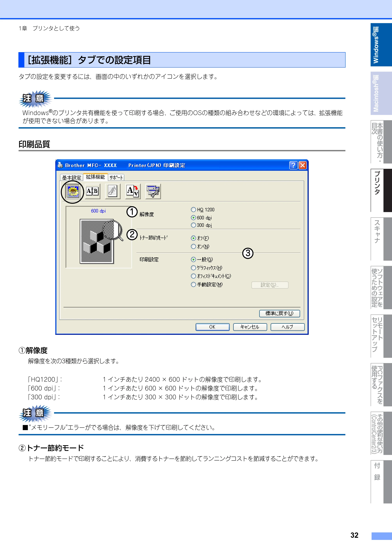The height and width of the screenshot is (555, 392).
Task: Switch to the 拡張機能 tab
Action: click(95, 177)
